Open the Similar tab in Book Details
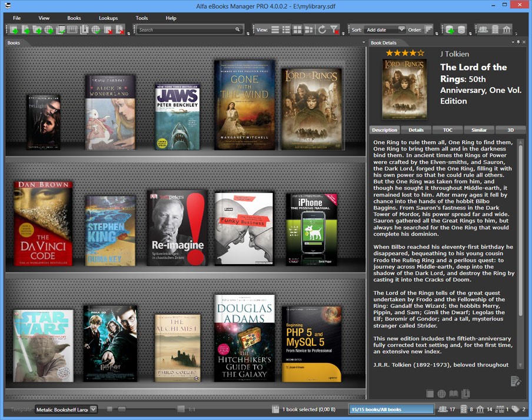Screen dimensions: 532x420 [x=479, y=130]
